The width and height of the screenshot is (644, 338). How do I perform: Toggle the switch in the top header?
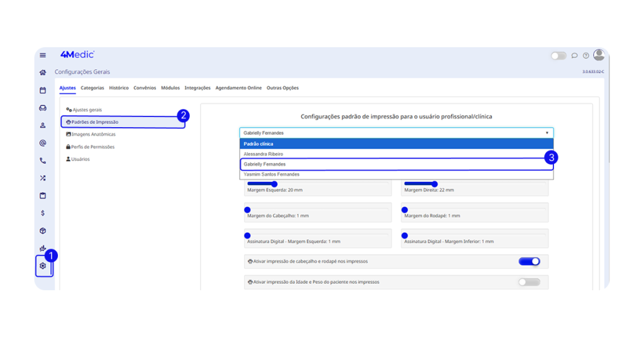click(558, 55)
